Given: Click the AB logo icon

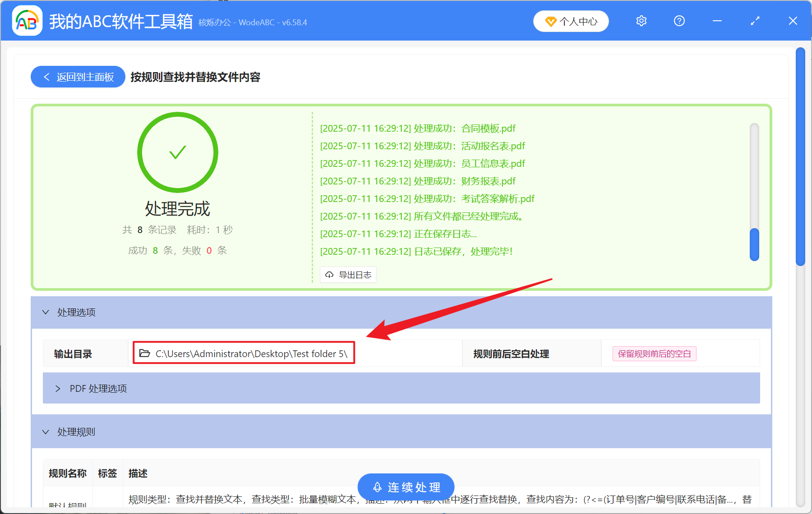Looking at the screenshot, I should (27, 21).
